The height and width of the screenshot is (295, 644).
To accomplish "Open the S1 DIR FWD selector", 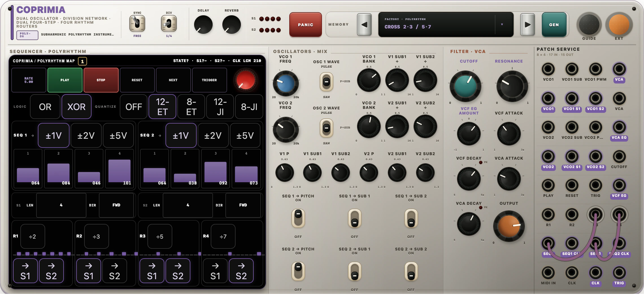I will click(x=116, y=205).
